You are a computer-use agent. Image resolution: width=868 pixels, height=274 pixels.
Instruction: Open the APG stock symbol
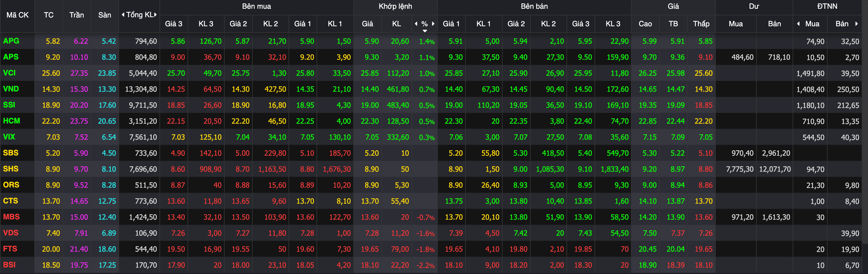pyautogui.click(x=11, y=41)
